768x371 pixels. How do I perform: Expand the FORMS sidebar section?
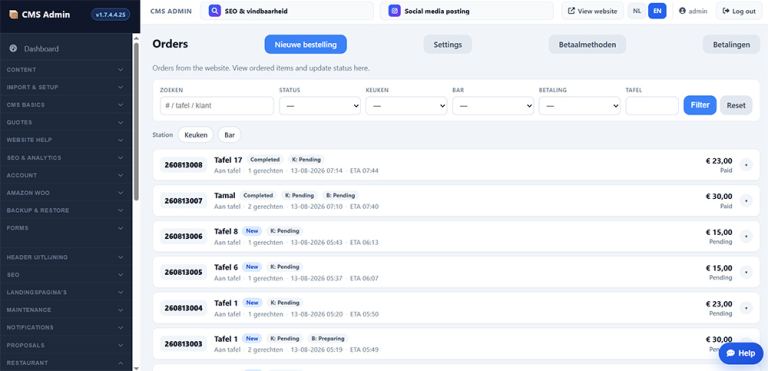66,228
